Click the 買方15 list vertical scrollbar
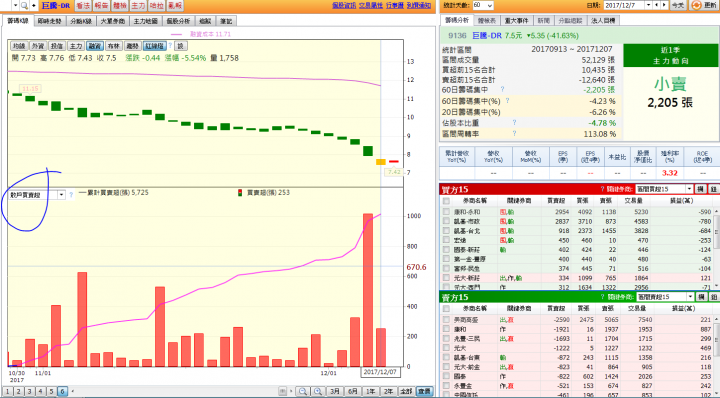 [x=716, y=248]
